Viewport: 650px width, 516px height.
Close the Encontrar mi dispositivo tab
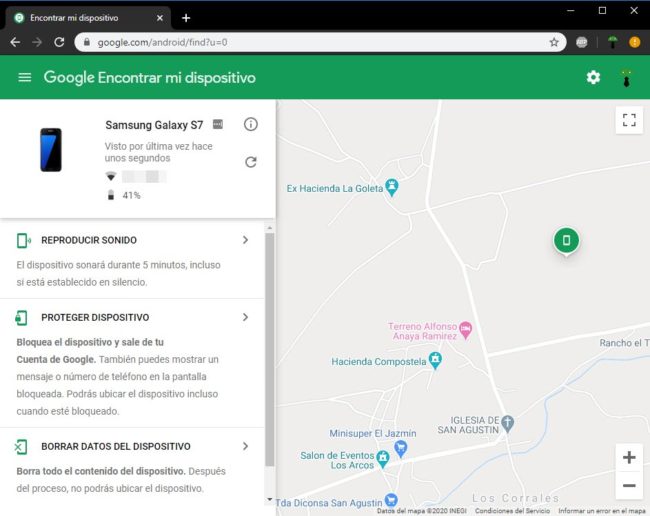click(160, 18)
